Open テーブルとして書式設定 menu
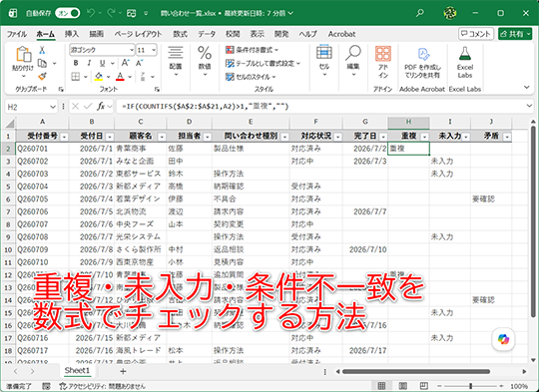 [x=263, y=63]
